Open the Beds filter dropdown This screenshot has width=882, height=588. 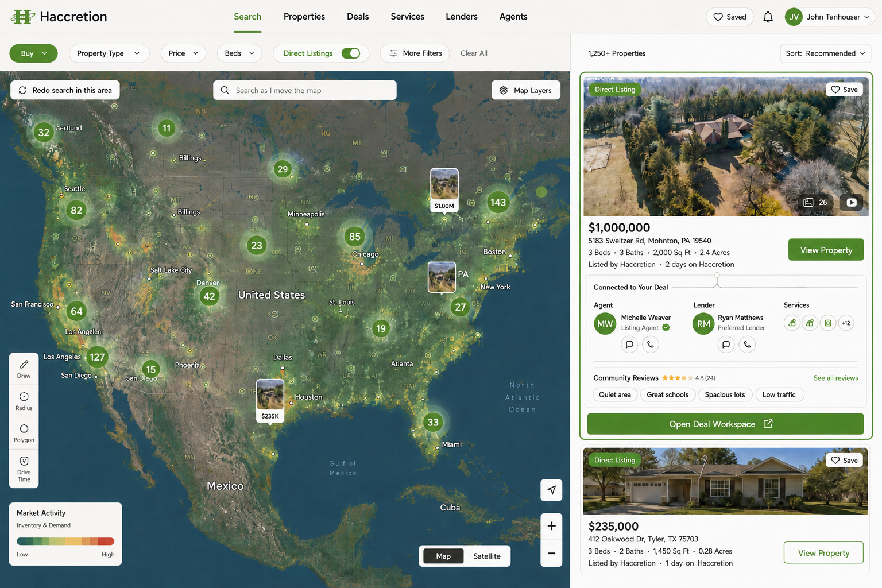pos(239,53)
